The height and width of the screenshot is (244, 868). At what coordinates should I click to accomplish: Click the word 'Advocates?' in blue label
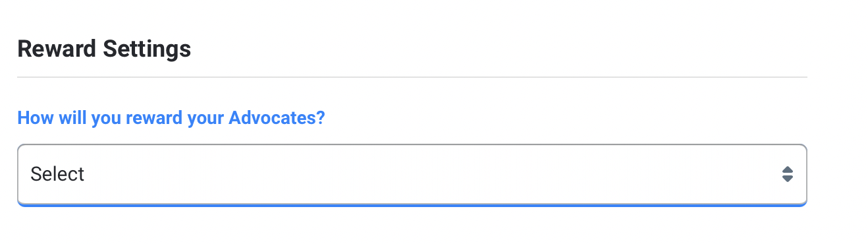(x=277, y=119)
